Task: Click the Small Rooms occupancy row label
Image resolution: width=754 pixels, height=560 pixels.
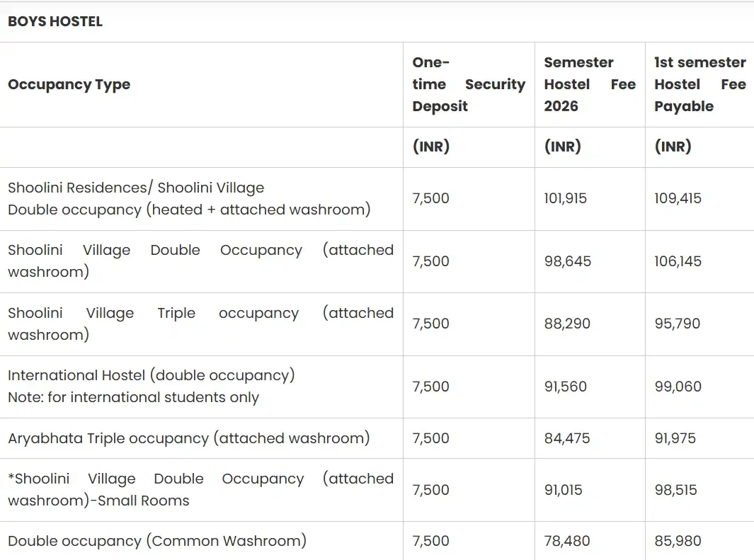Action: coord(200,489)
